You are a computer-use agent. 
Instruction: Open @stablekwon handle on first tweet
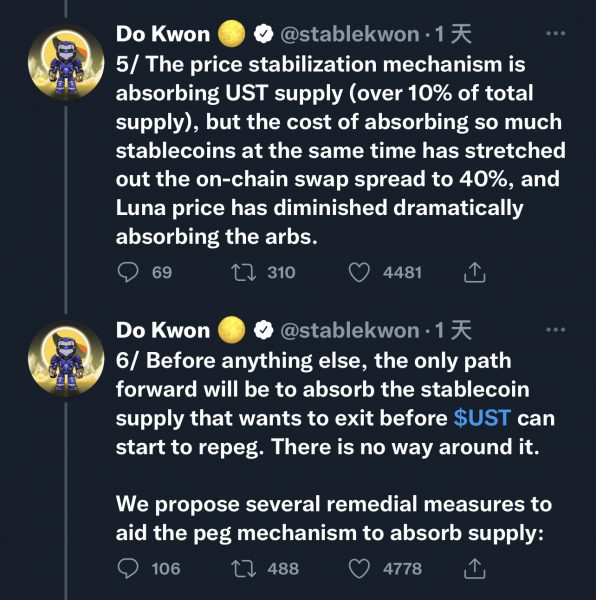tap(350, 34)
